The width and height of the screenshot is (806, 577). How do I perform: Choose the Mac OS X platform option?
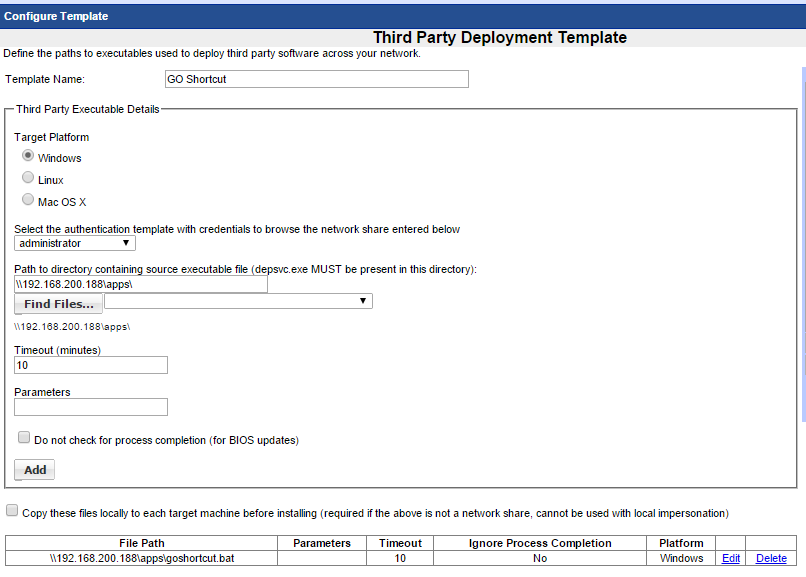click(28, 200)
